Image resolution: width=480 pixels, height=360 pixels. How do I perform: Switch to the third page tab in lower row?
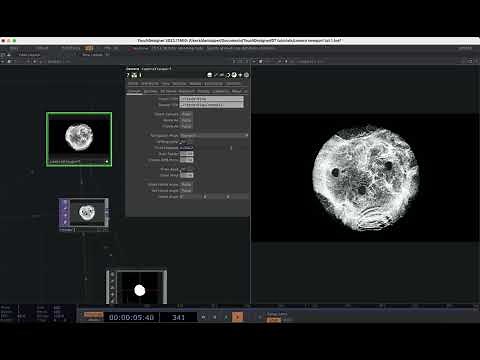pos(168,91)
